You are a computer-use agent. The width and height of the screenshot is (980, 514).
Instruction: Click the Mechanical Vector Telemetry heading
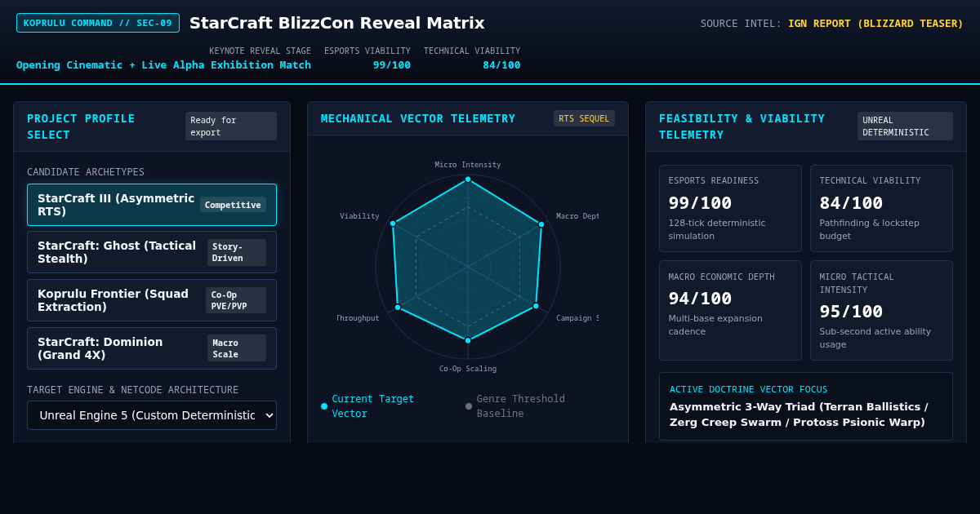(x=418, y=118)
